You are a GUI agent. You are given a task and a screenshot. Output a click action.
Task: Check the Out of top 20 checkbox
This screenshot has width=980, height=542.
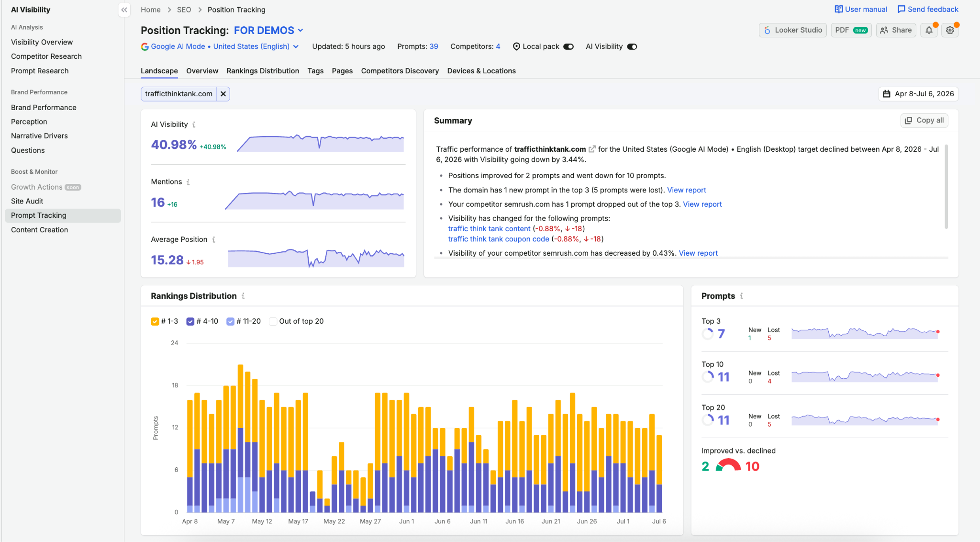(273, 321)
